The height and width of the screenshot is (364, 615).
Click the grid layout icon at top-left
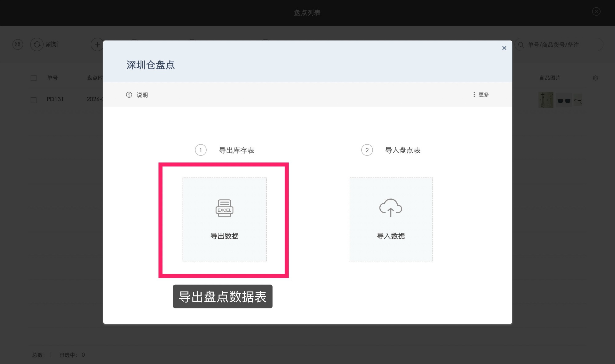(18, 44)
